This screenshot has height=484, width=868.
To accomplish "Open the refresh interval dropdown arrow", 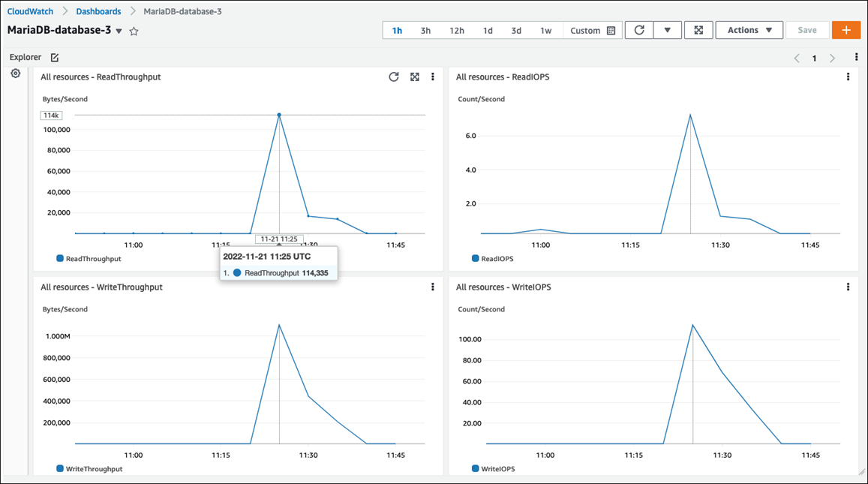I will click(667, 30).
